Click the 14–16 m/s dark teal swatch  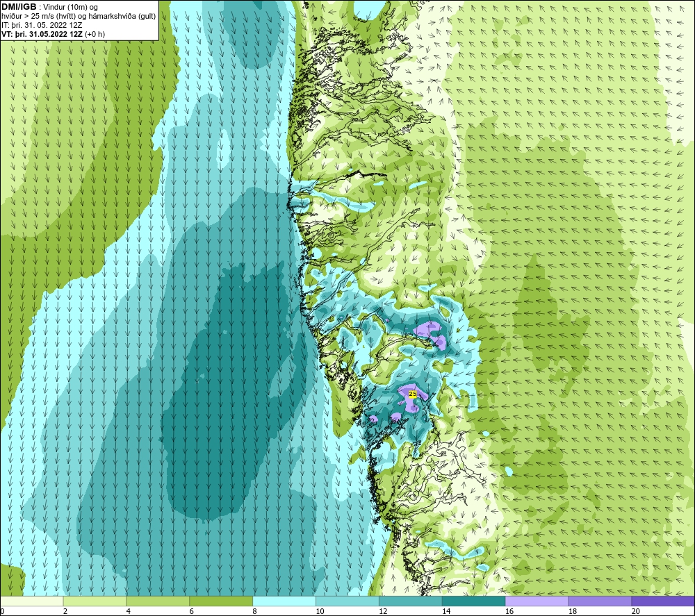474,601
